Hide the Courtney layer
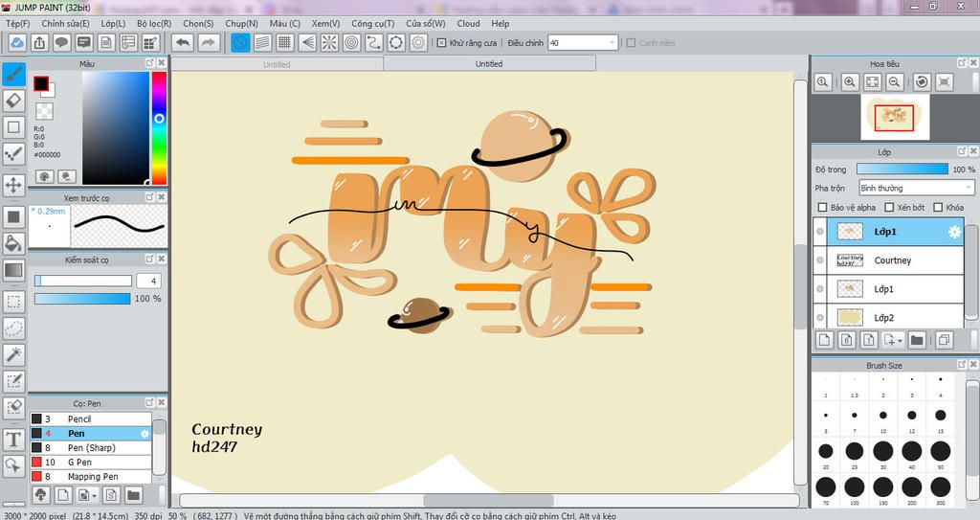 820,260
